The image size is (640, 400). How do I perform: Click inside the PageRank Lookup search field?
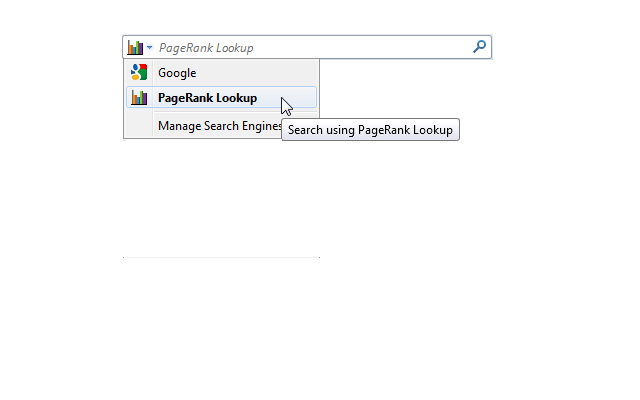(313, 47)
